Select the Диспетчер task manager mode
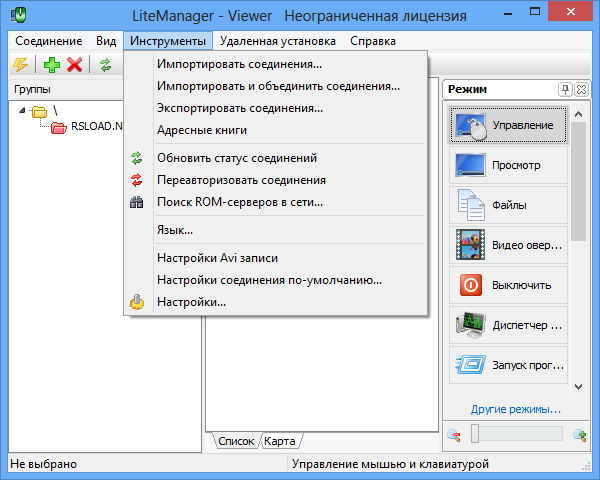This screenshot has width=600, height=480. pos(508,325)
